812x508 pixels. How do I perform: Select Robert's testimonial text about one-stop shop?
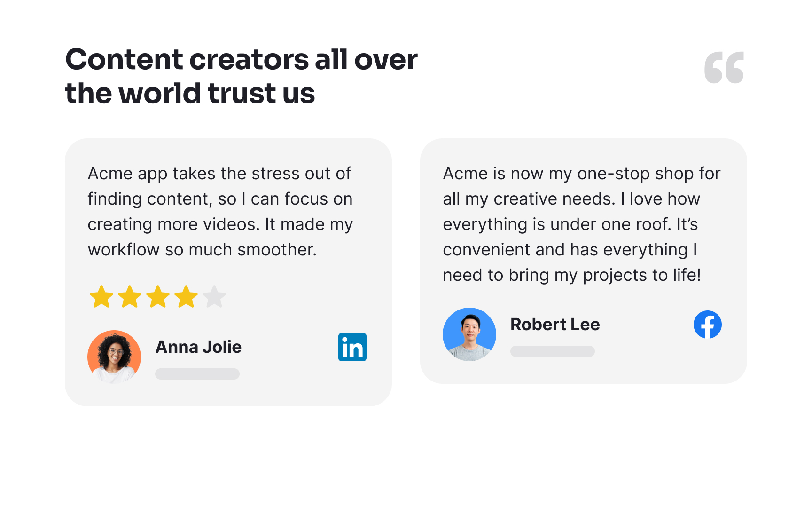click(x=581, y=224)
